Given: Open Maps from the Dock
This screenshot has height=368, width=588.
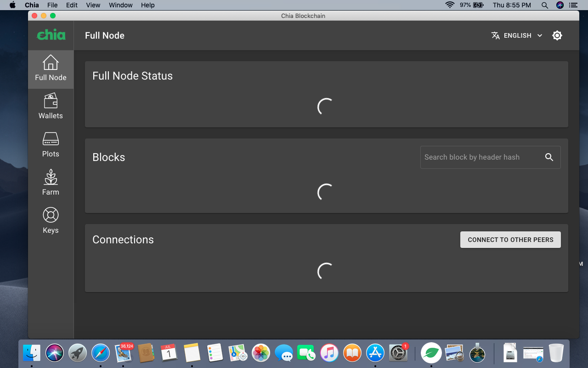Looking at the screenshot, I should pyautogui.click(x=238, y=353).
